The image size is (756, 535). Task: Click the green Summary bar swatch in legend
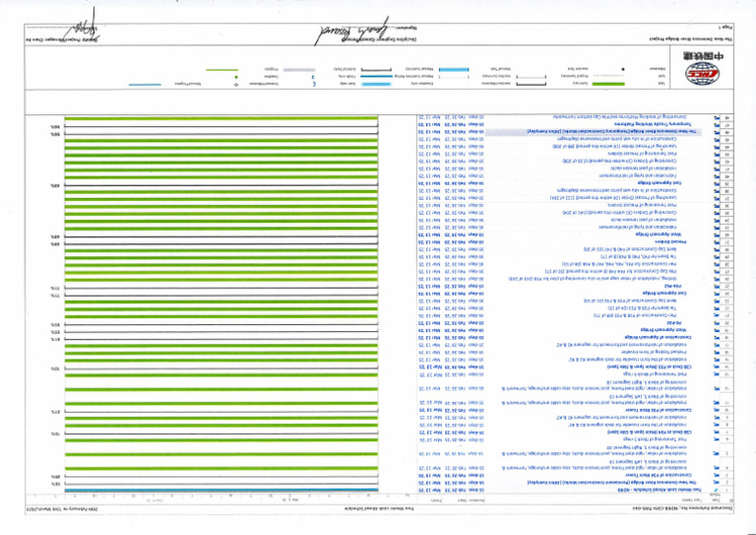pos(608,84)
